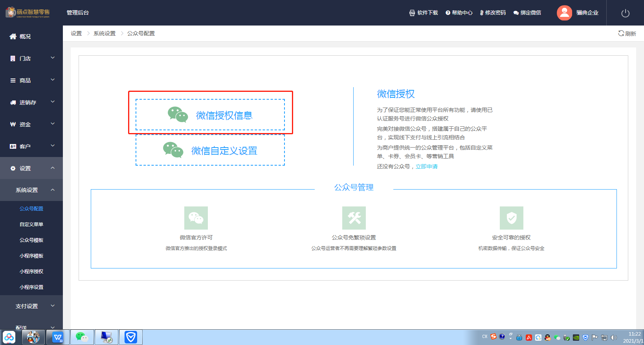
Task: Click the Sogou input tray icon
Action: pyautogui.click(x=494, y=337)
